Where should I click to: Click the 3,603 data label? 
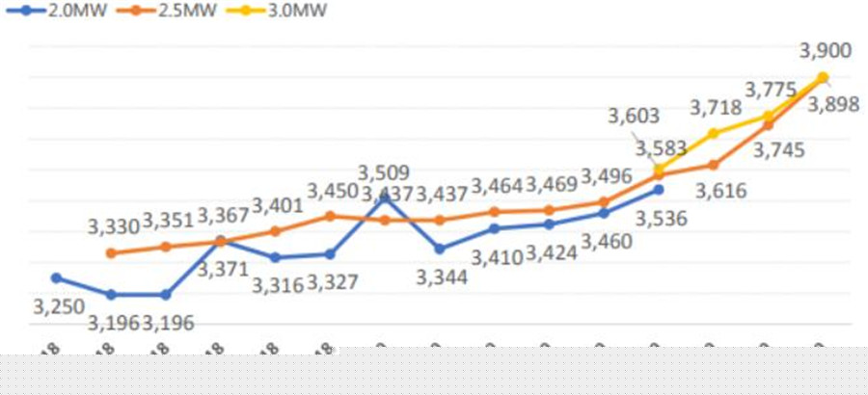[x=634, y=116]
